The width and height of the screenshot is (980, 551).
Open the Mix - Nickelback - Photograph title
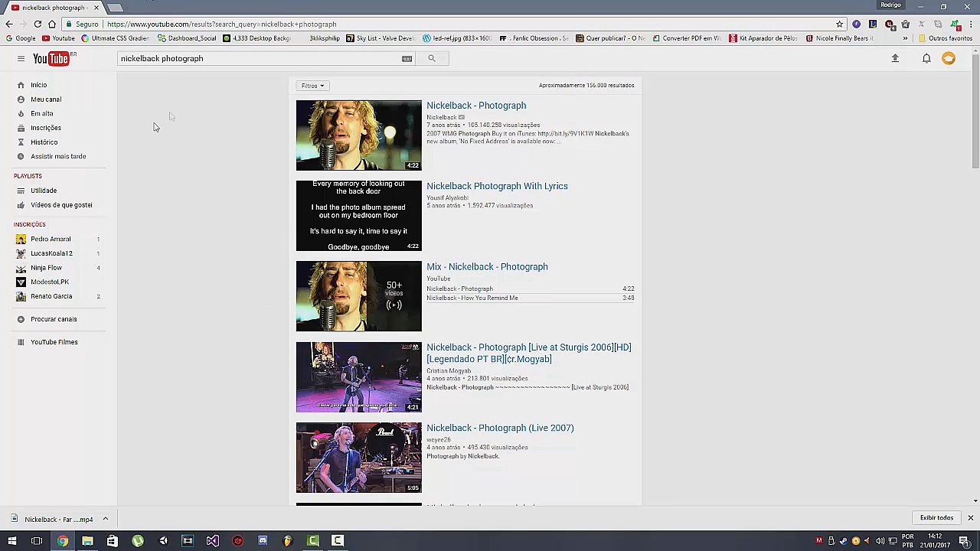(487, 267)
